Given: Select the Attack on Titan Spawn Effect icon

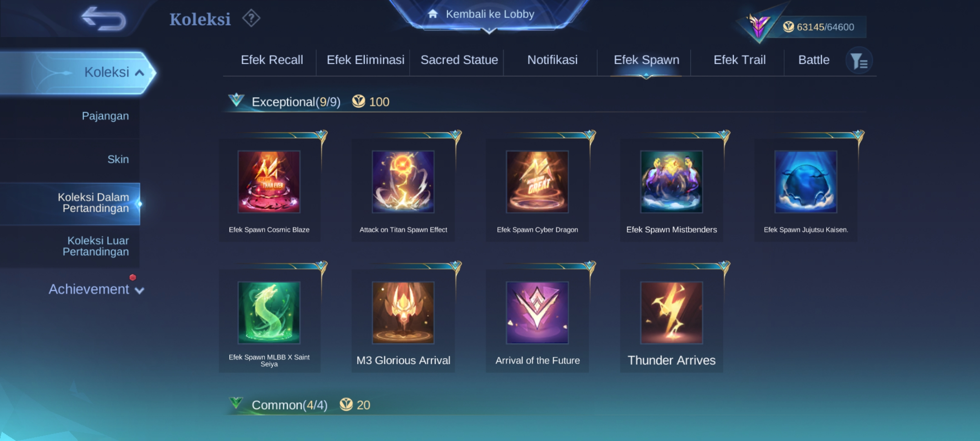Looking at the screenshot, I should click(x=403, y=182).
